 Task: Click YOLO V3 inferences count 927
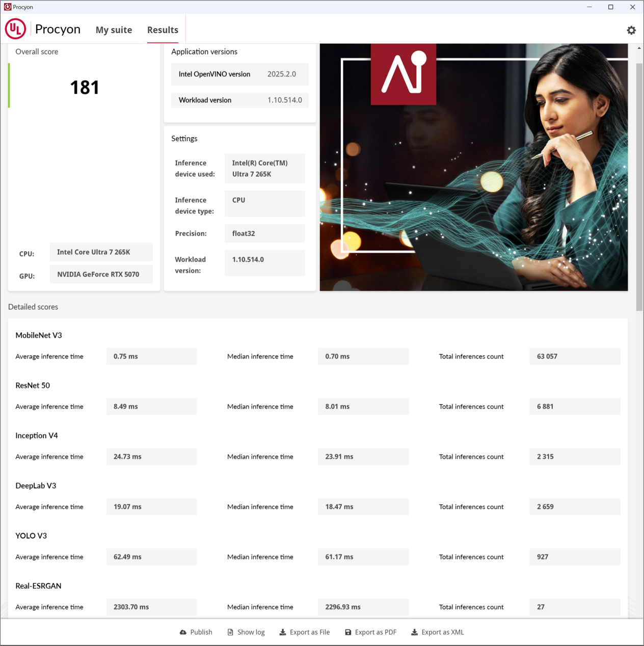(575, 557)
